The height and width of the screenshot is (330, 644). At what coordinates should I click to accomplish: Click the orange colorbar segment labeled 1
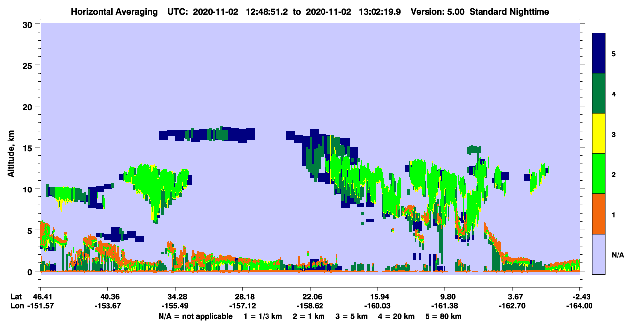[599, 214]
